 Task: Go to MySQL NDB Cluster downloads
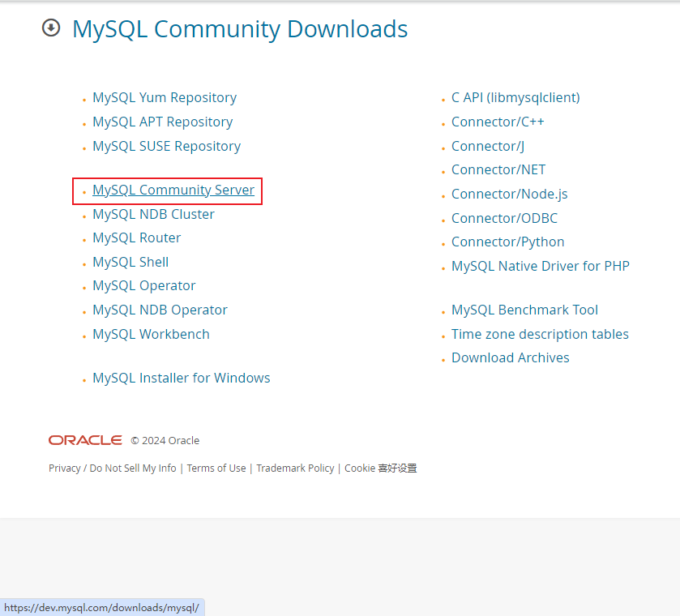pyautogui.click(x=153, y=214)
